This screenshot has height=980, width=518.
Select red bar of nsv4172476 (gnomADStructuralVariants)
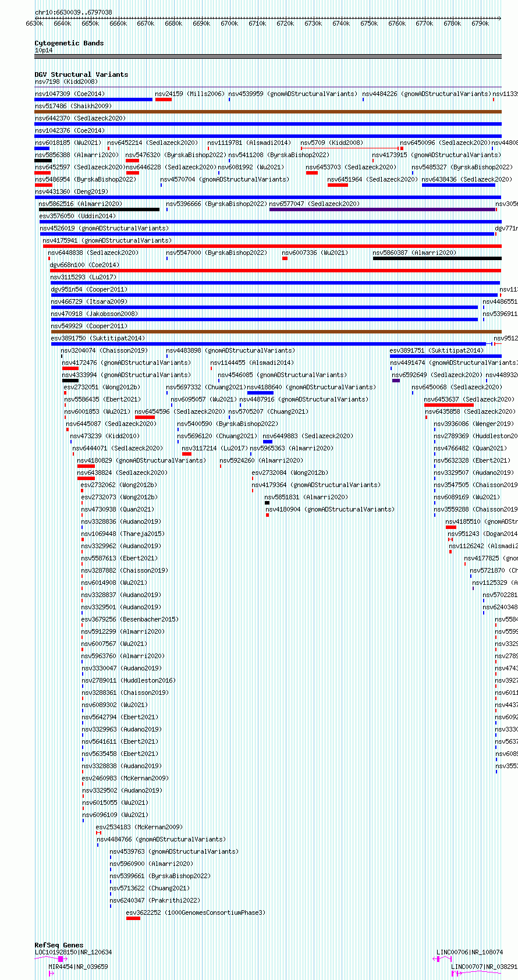point(70,368)
